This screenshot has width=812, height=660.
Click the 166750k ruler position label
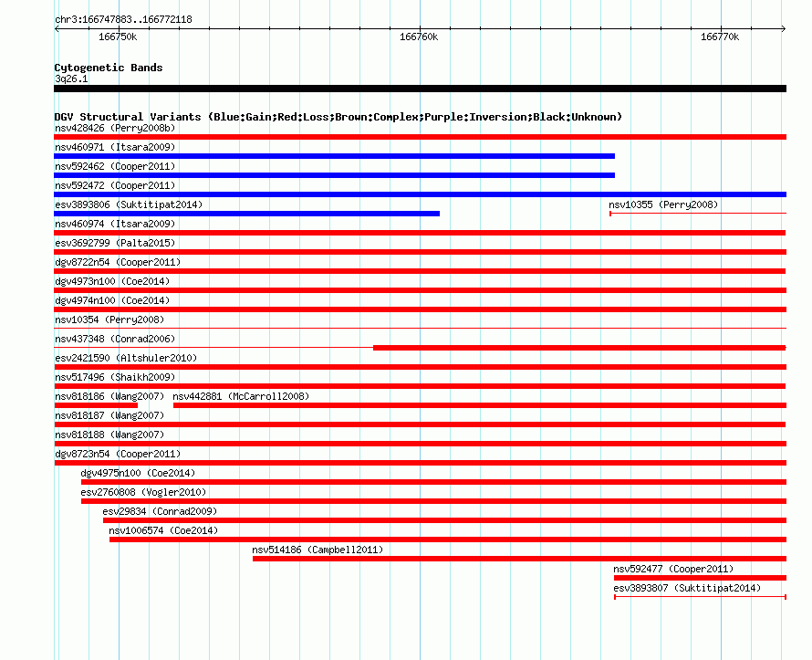pyautogui.click(x=118, y=37)
